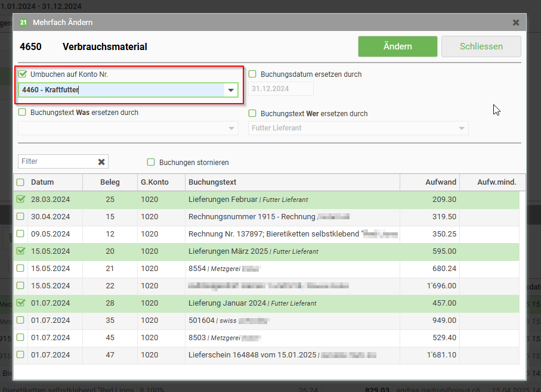Toggle the select-all checkbox in table header
The width and height of the screenshot is (541, 392).
[x=21, y=182]
